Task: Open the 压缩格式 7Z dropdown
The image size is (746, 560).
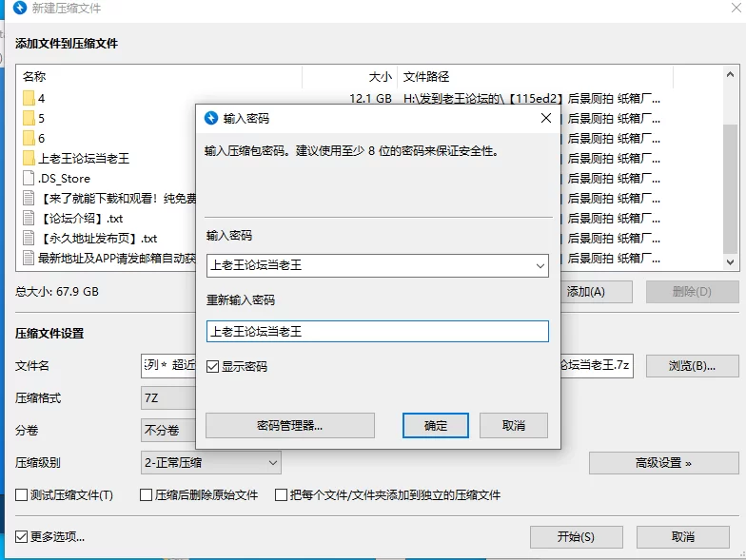Action: [x=168, y=397]
